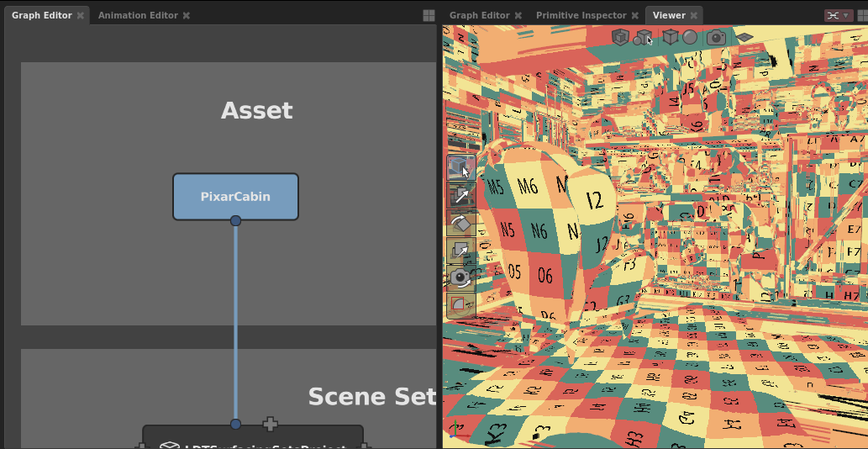Select the translate tool with diagonal arrow

(x=460, y=195)
